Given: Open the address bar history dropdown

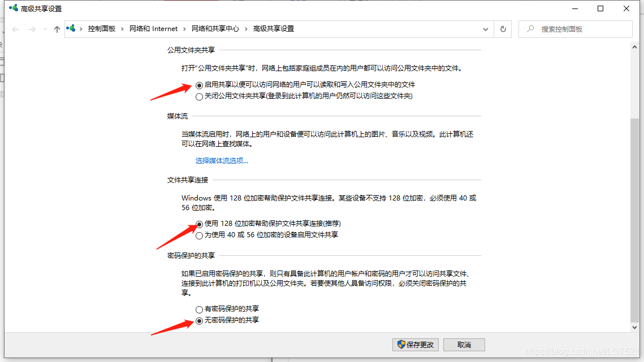Looking at the screenshot, I should [x=485, y=29].
